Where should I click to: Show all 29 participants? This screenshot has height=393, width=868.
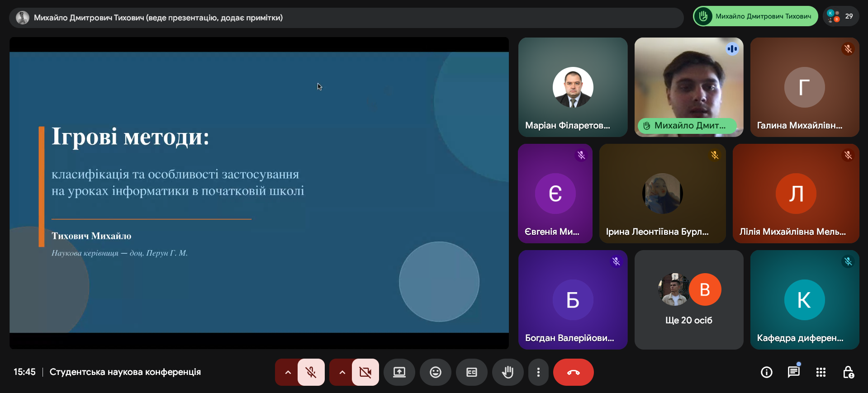[x=841, y=16]
